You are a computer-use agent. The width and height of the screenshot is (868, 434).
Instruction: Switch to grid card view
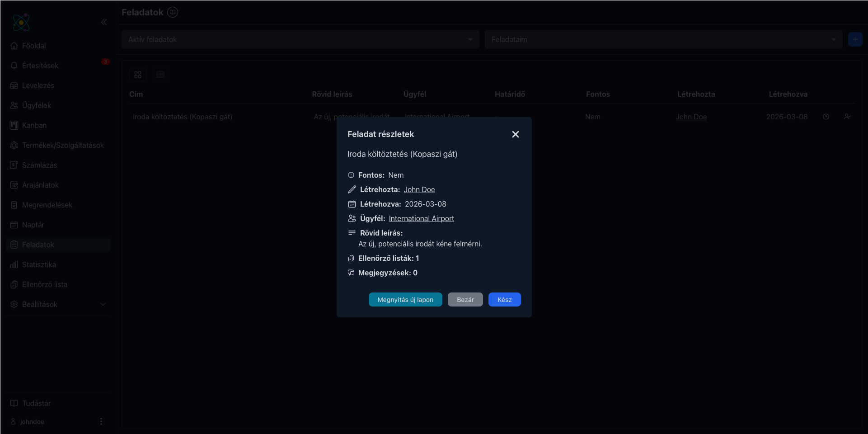138,75
